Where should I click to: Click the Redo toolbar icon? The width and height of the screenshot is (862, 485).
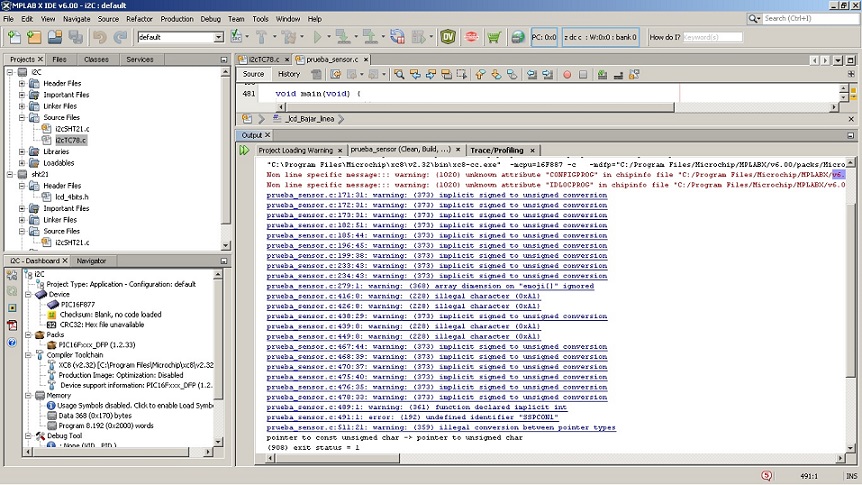pos(120,37)
